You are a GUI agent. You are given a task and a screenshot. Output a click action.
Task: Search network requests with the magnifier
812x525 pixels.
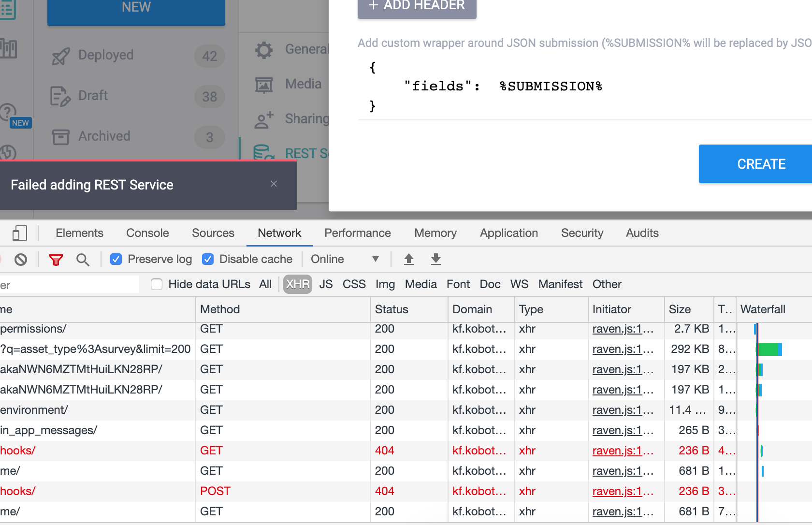[83, 259]
